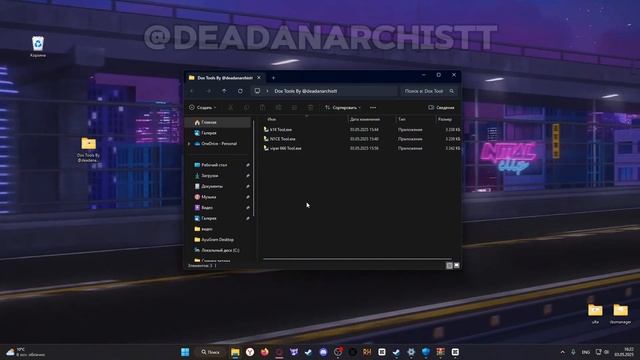Click the forward navigation arrow
The image size is (640, 360).
[x=209, y=91]
